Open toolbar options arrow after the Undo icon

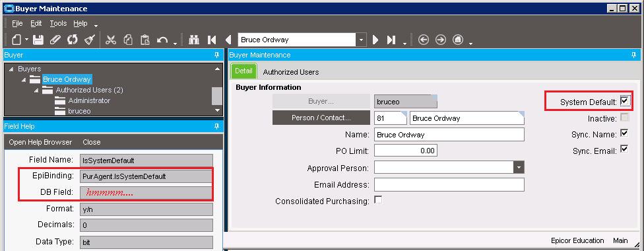pos(175,43)
